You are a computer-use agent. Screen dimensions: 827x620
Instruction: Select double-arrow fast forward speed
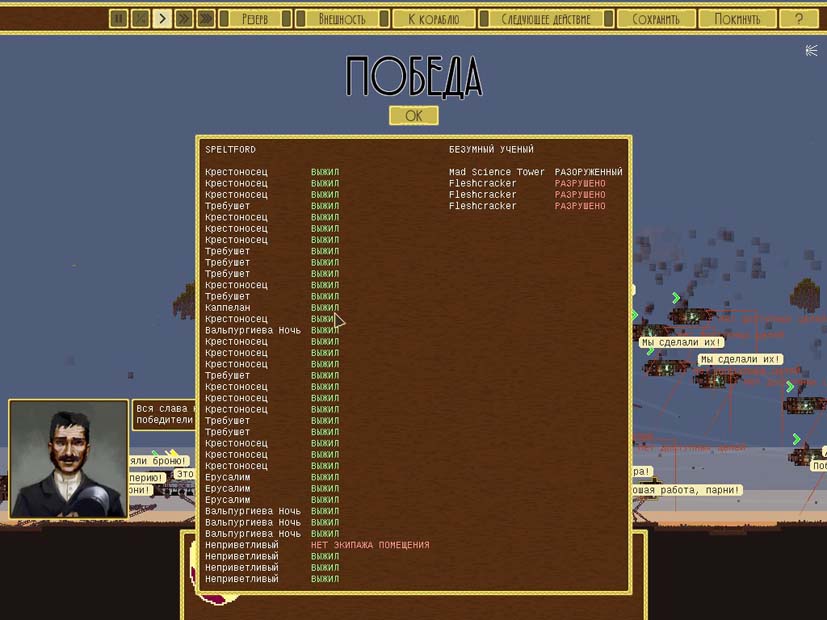(x=184, y=18)
